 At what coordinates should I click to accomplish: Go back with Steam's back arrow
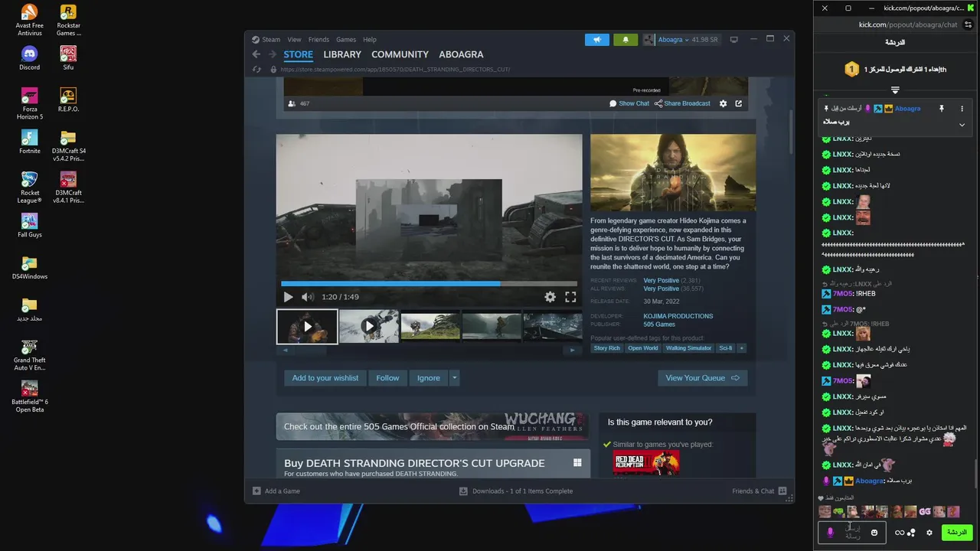(x=256, y=54)
